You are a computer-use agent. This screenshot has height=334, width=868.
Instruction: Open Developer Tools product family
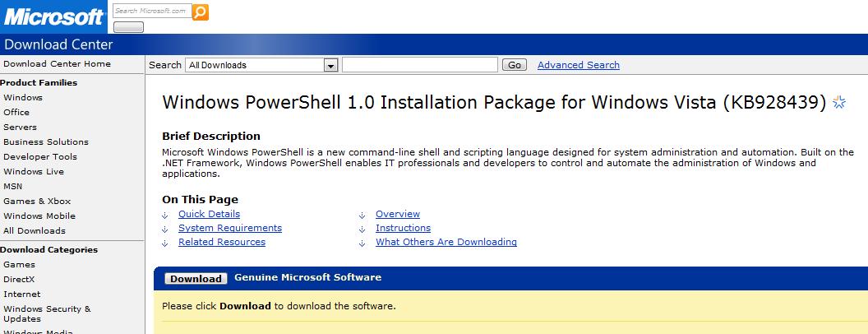40,156
